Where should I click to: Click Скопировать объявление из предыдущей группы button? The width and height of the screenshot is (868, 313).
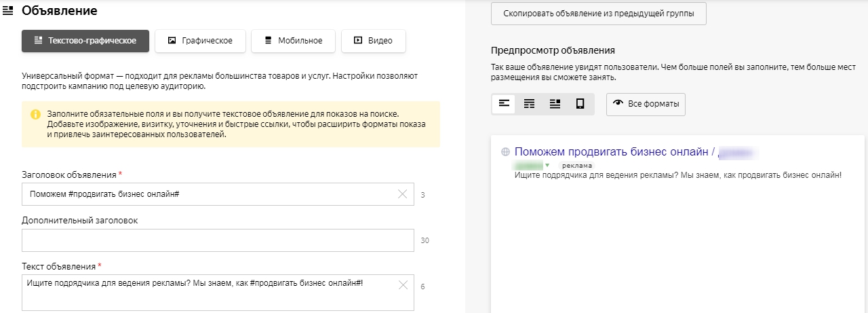598,13
